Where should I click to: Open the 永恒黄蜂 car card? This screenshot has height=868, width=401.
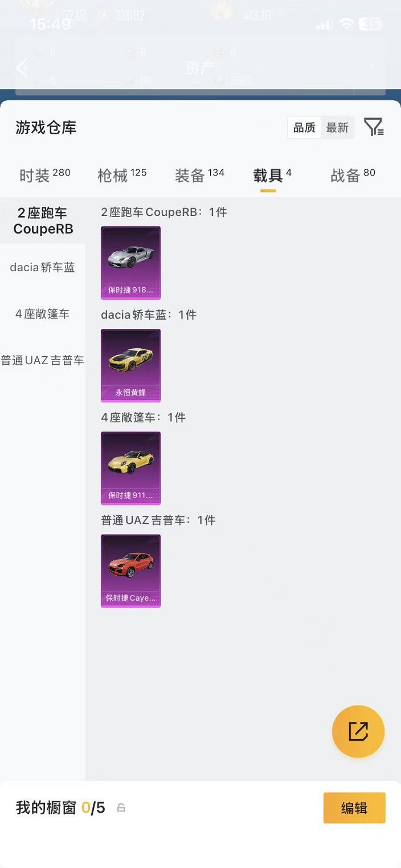point(130,365)
